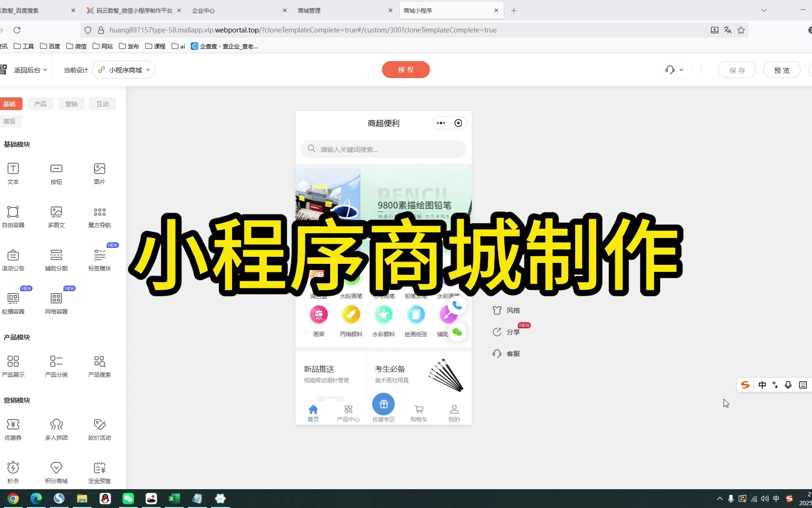This screenshot has height=508, width=812.
Task: Switch to the 营销 module tab
Action: tap(71, 104)
